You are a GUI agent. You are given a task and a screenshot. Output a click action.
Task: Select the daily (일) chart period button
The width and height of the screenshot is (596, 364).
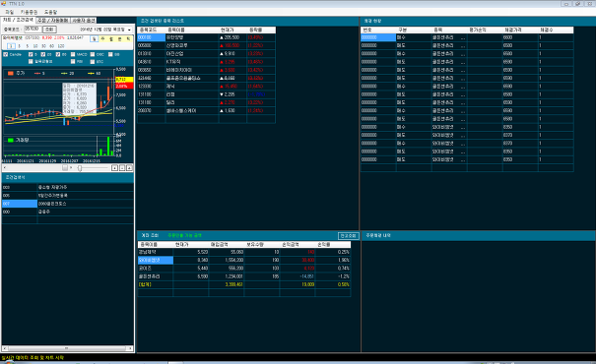pos(94,38)
